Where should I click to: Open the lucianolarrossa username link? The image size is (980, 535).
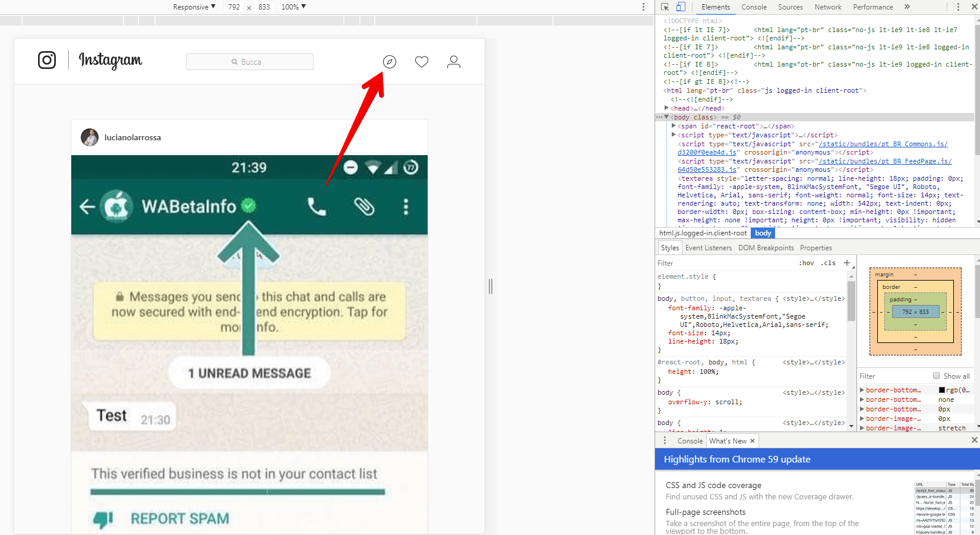pyautogui.click(x=132, y=137)
